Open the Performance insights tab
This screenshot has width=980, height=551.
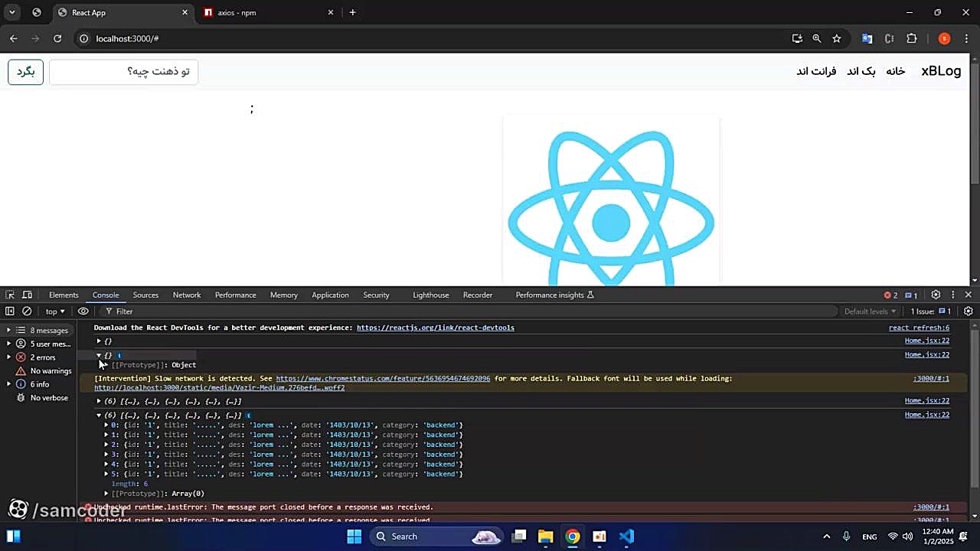click(554, 295)
